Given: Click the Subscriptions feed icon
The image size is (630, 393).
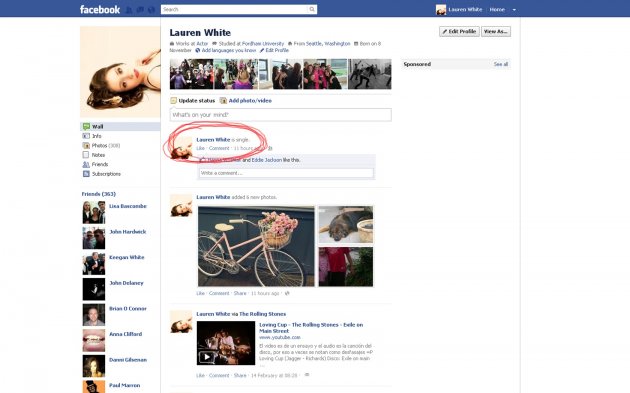Looking at the screenshot, I should (x=86, y=174).
